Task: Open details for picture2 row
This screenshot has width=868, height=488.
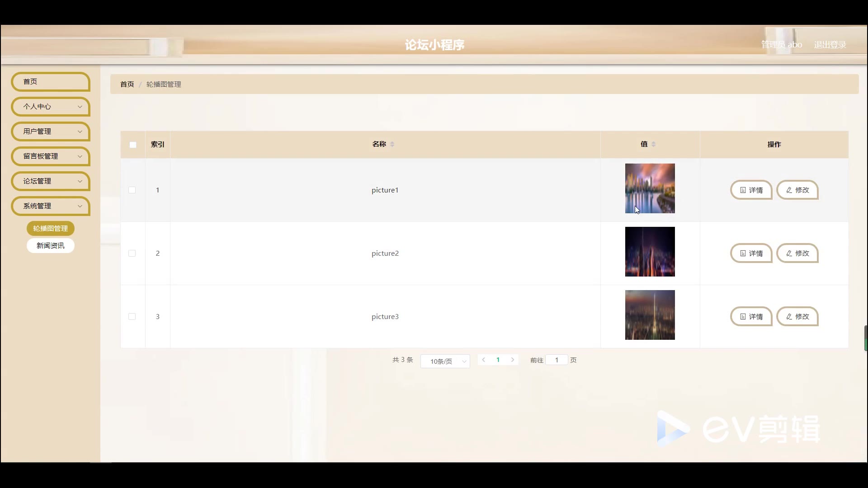Action: (x=751, y=253)
